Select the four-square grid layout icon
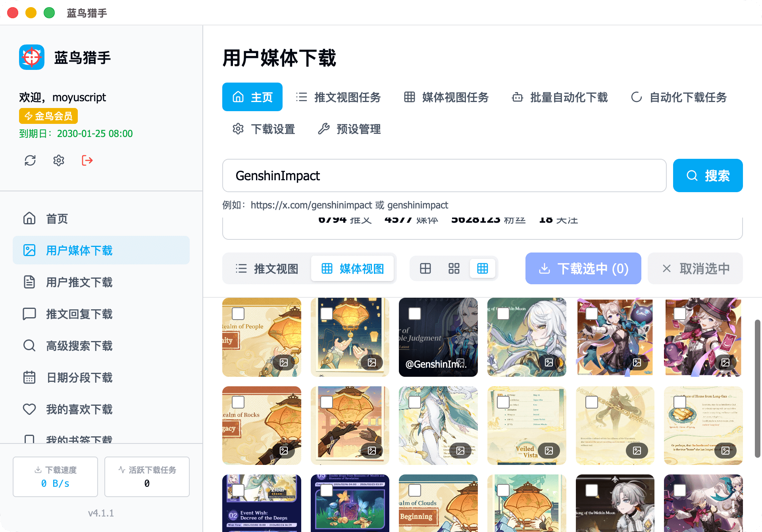762x532 pixels. tap(454, 269)
